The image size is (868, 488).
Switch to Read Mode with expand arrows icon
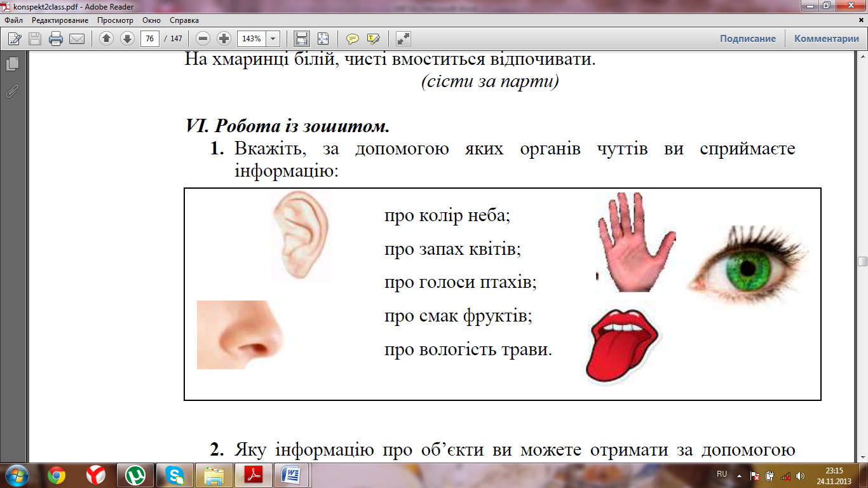point(403,39)
